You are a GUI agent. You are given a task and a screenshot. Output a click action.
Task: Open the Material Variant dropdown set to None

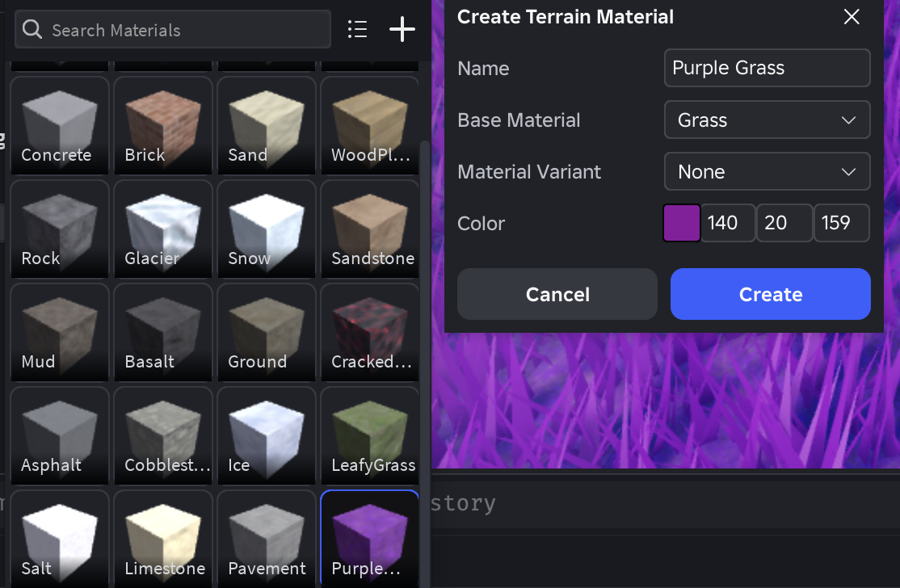pos(767,171)
